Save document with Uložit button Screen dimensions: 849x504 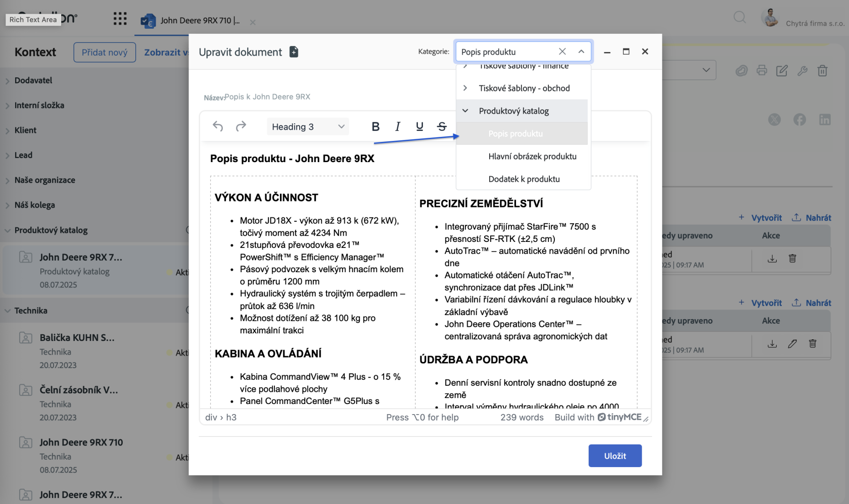tap(615, 456)
